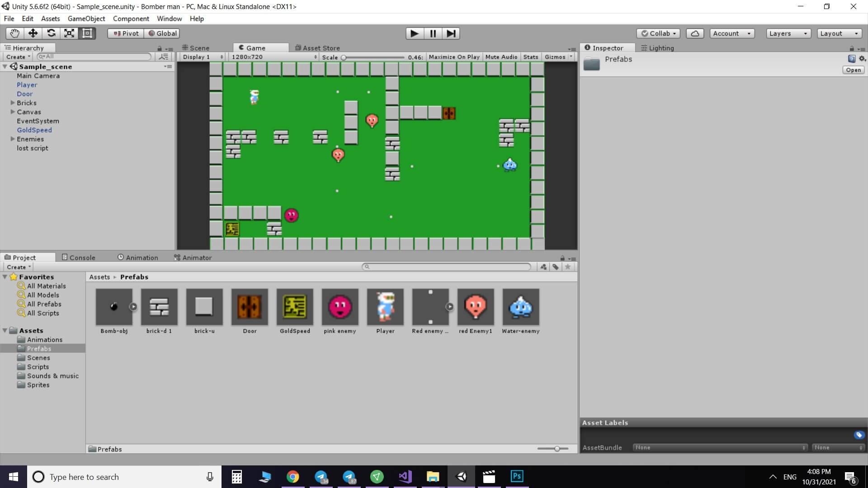868x488 pixels.
Task: Open the Layout dropdown
Action: [840, 33]
